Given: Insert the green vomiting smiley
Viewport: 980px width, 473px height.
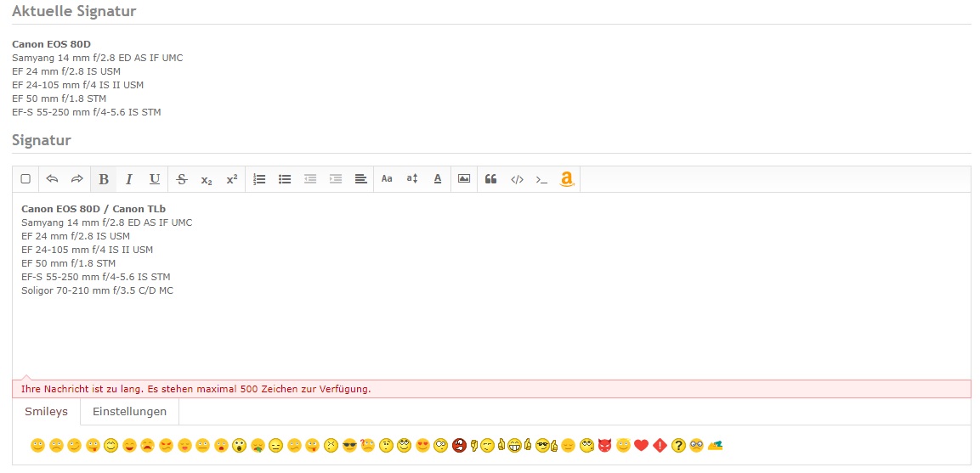Looking at the screenshot, I should (x=257, y=446).
